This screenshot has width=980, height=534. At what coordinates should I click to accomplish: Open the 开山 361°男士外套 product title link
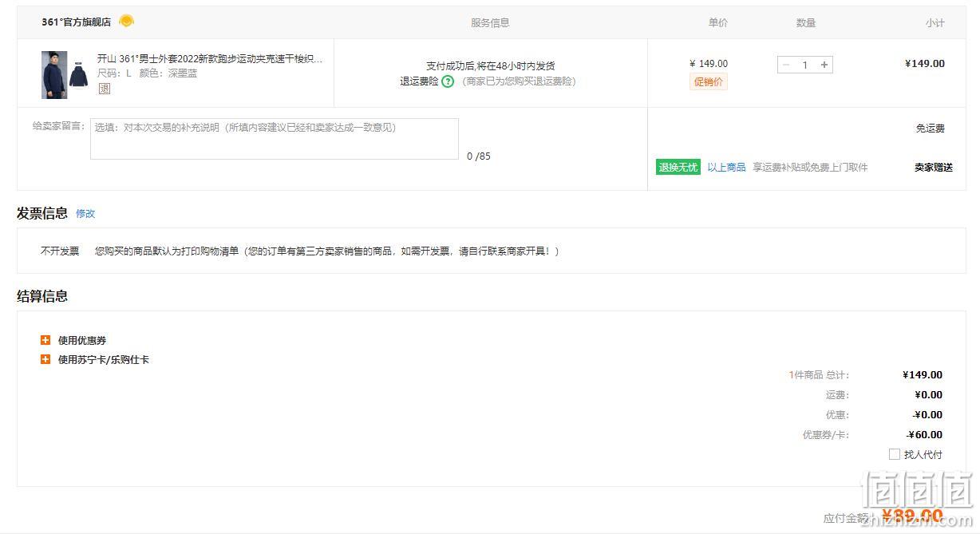coord(210,58)
